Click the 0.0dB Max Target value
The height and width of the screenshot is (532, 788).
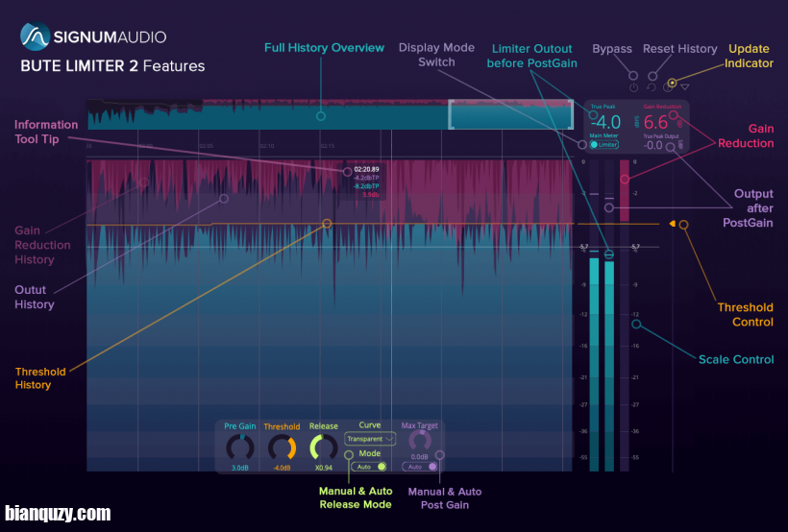(420, 457)
